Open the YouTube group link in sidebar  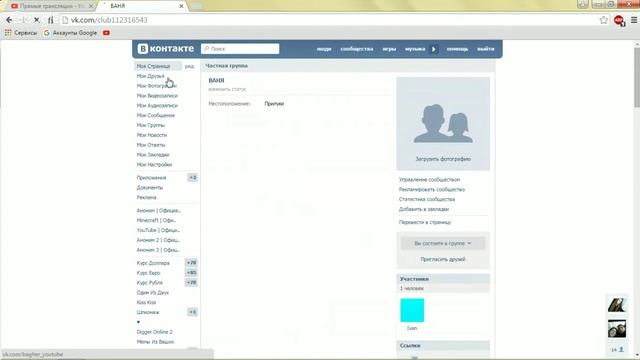pos(158,230)
